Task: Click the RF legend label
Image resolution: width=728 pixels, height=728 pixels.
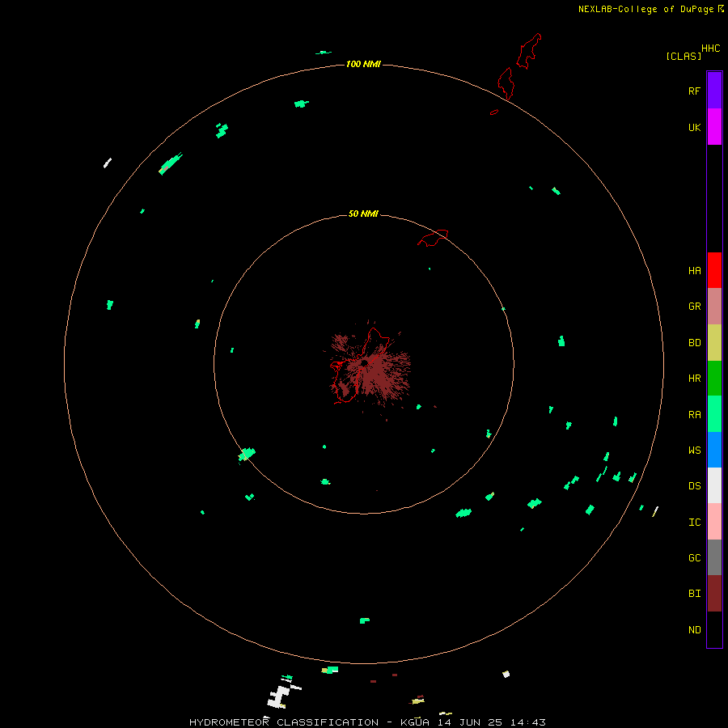Action: [x=694, y=91]
